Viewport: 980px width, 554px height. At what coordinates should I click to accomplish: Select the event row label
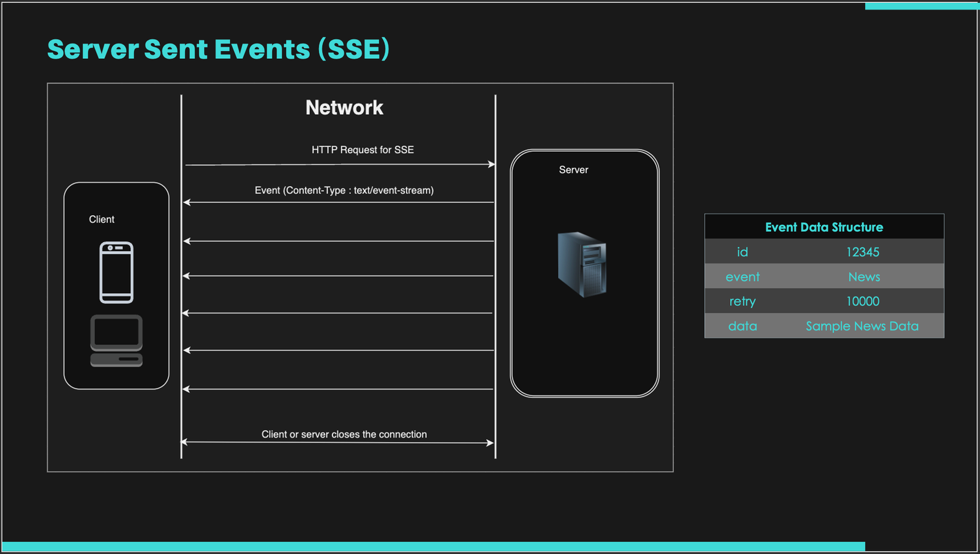click(742, 277)
